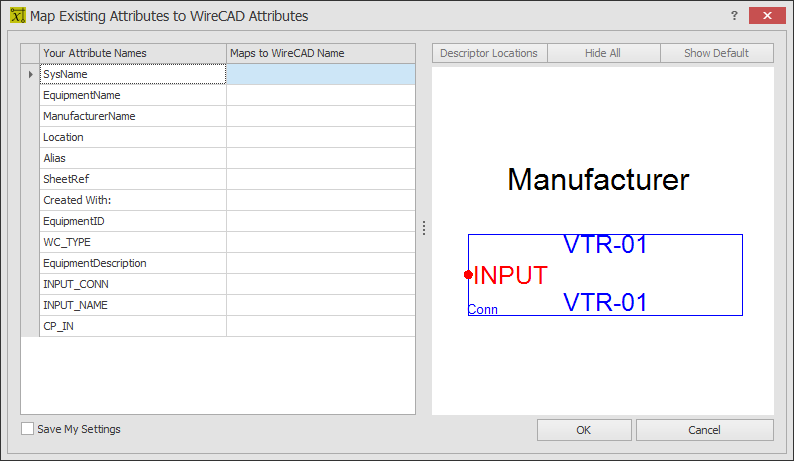
Task: Open the mapping cell for EquipmentID
Action: click(321, 221)
